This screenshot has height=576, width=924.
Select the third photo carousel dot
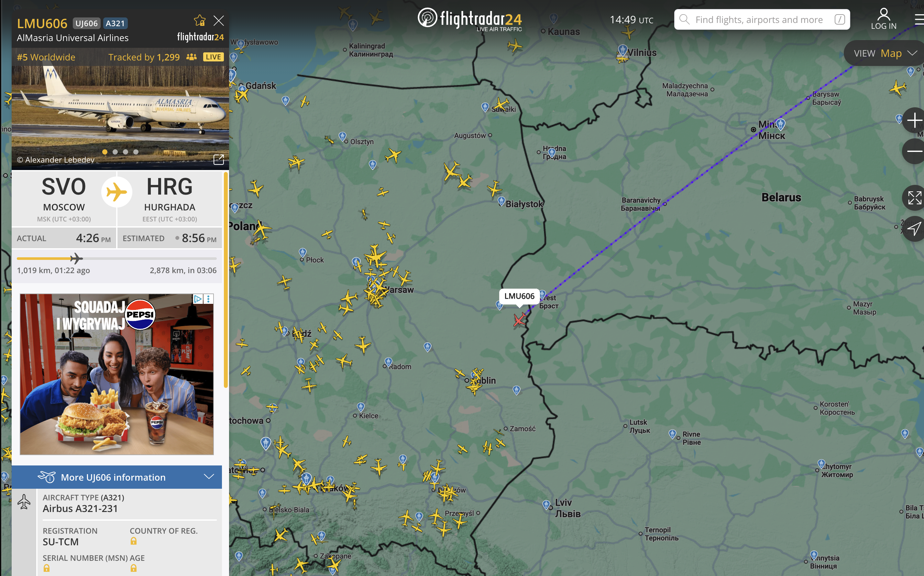point(126,152)
